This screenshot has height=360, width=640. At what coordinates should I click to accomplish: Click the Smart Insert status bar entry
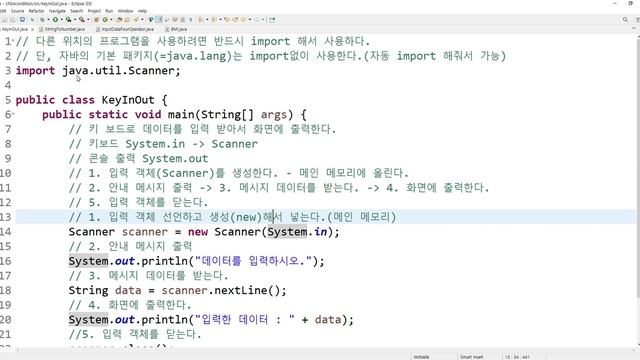472,357
